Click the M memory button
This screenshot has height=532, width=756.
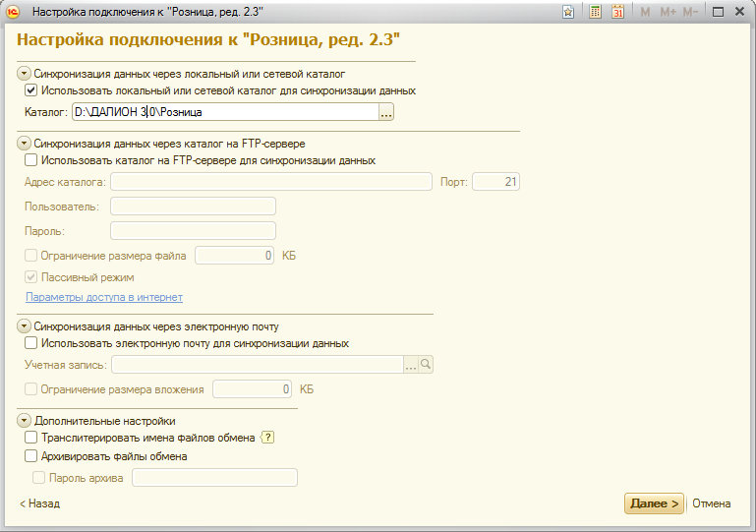click(645, 12)
